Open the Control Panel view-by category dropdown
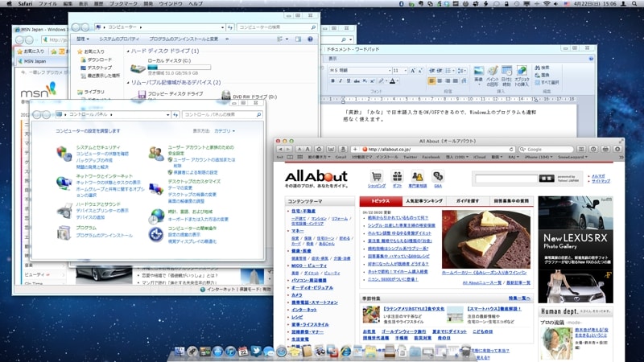The height and width of the screenshot is (362, 644). (223, 130)
